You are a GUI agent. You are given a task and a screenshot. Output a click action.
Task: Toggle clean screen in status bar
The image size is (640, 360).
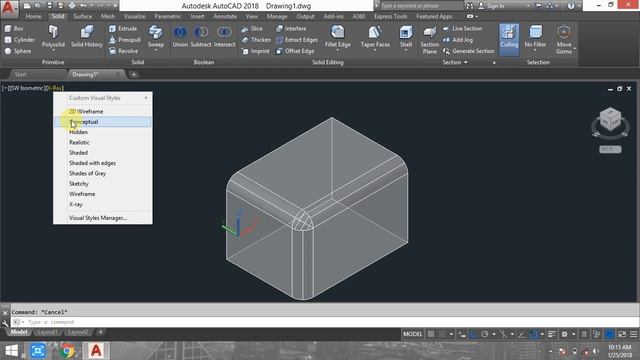tap(622, 334)
